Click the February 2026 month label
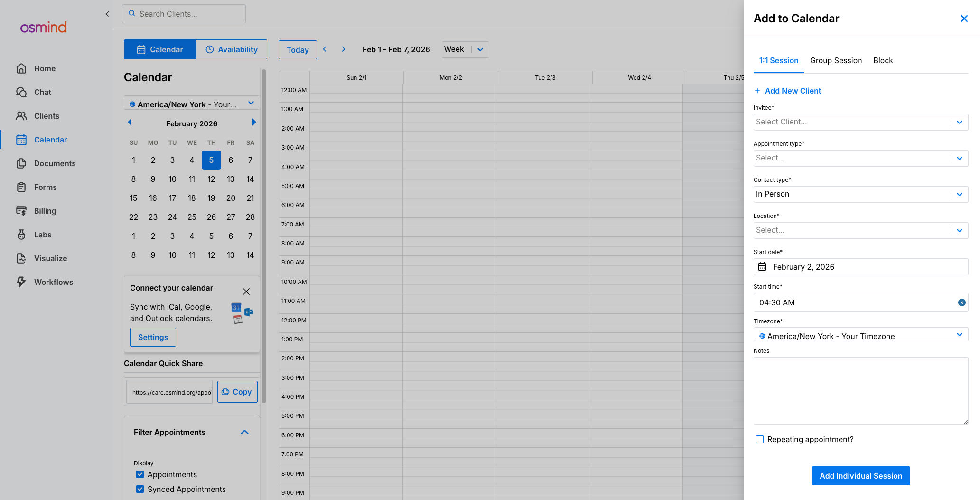 click(x=192, y=123)
